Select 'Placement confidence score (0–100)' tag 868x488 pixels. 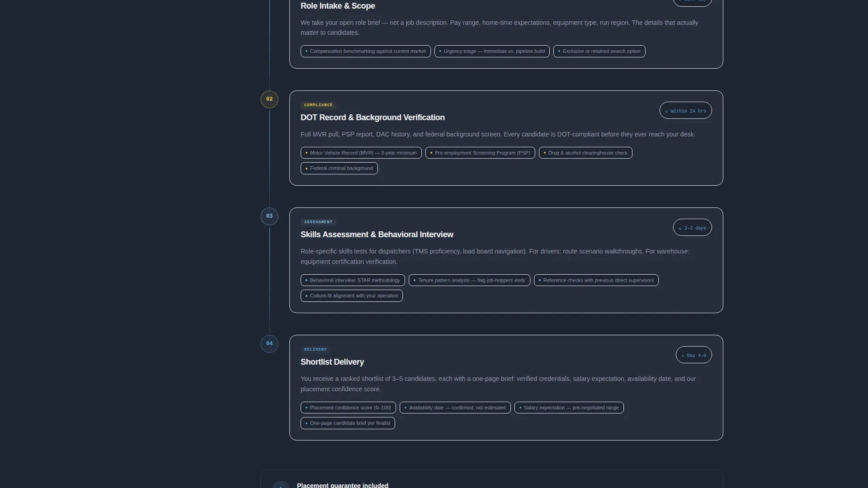click(x=348, y=408)
